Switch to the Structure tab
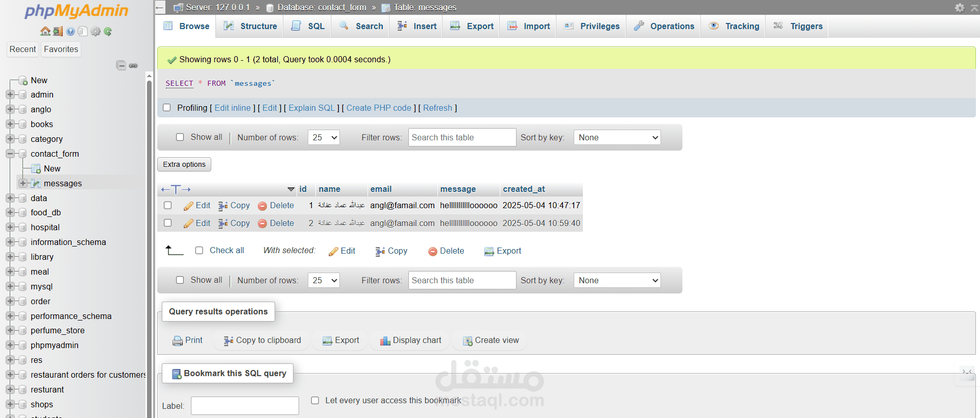The height and width of the screenshot is (418, 980). [250, 26]
